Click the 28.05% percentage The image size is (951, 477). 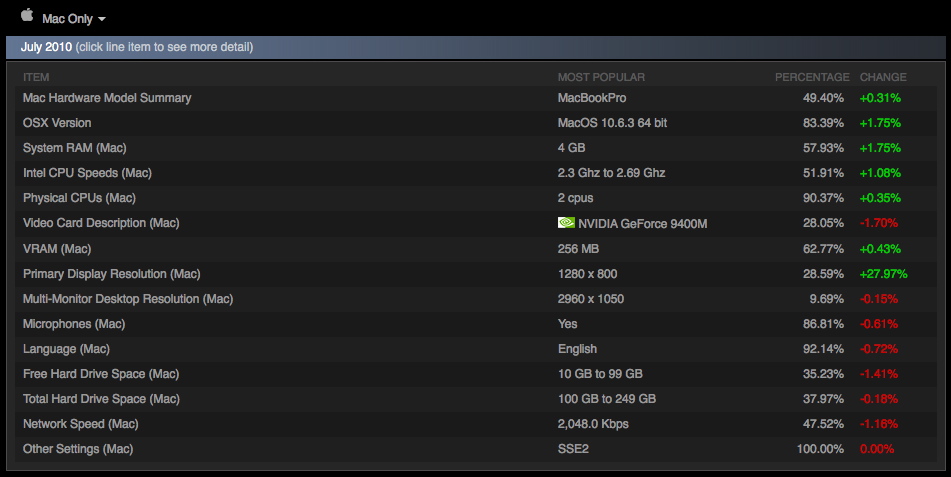tap(823, 223)
